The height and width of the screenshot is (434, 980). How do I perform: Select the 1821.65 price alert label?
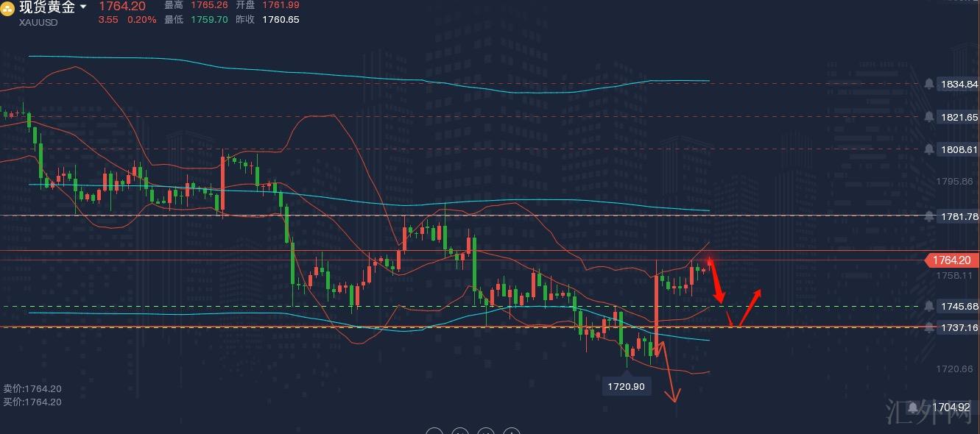[x=959, y=117]
